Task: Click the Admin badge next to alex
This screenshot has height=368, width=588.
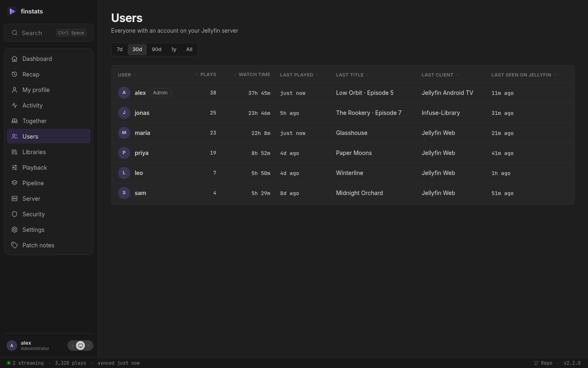Action: pos(160,93)
